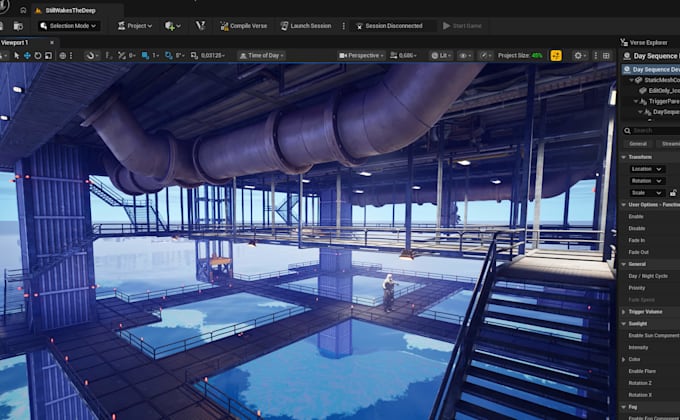Click the Unreal Engine logo at top-left
The height and width of the screenshot is (420, 680).
(4, 7)
